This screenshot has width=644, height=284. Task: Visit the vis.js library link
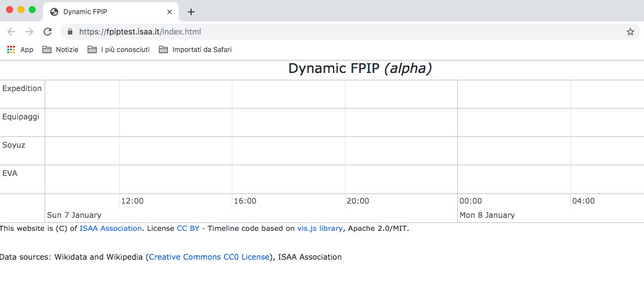(x=319, y=229)
